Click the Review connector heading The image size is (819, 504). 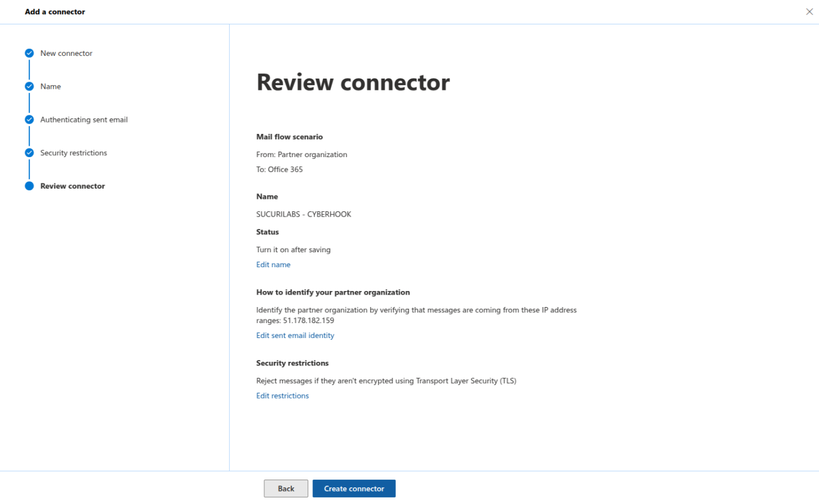(353, 82)
